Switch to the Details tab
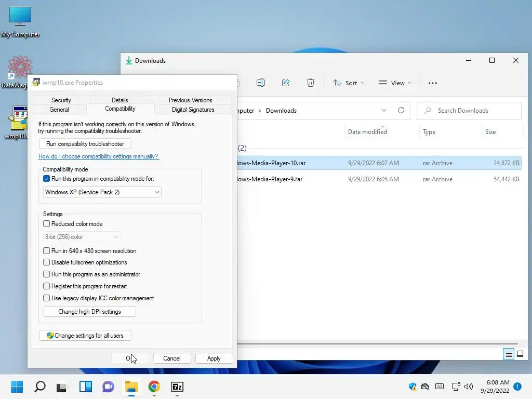The height and width of the screenshot is (399, 532). [x=120, y=100]
